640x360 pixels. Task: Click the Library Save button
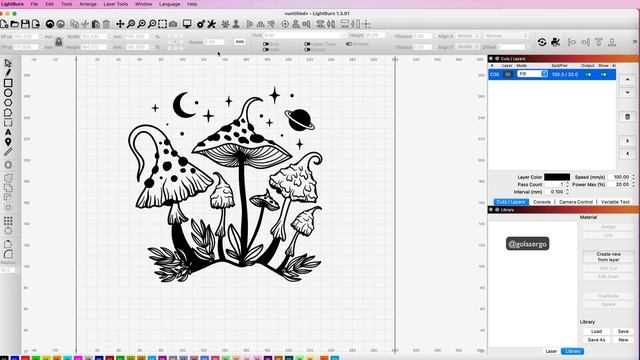[623, 331]
